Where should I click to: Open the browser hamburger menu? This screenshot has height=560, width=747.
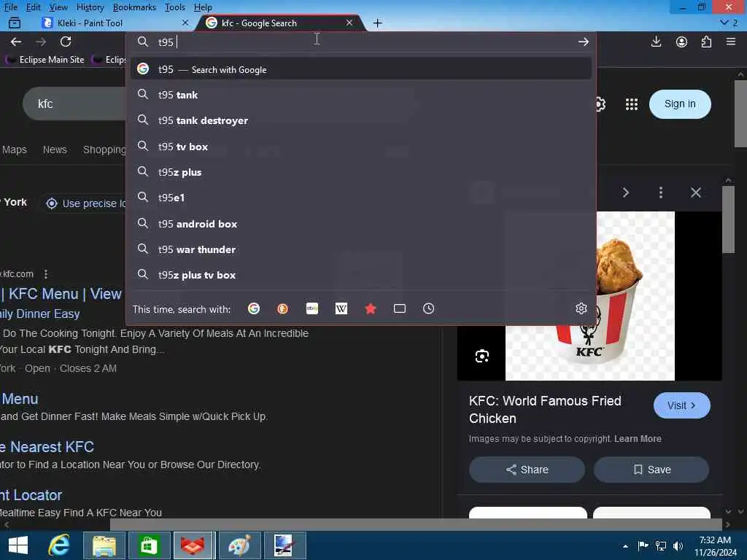(731, 42)
